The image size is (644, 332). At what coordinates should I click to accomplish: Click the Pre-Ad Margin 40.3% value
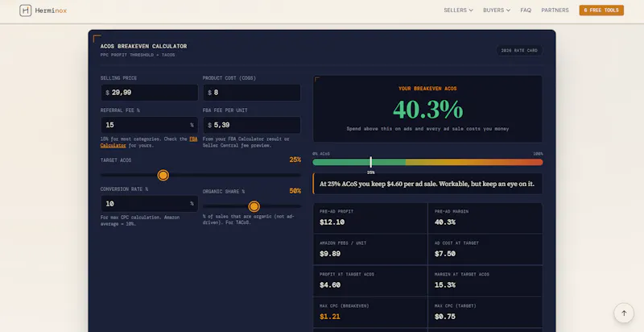445,222
